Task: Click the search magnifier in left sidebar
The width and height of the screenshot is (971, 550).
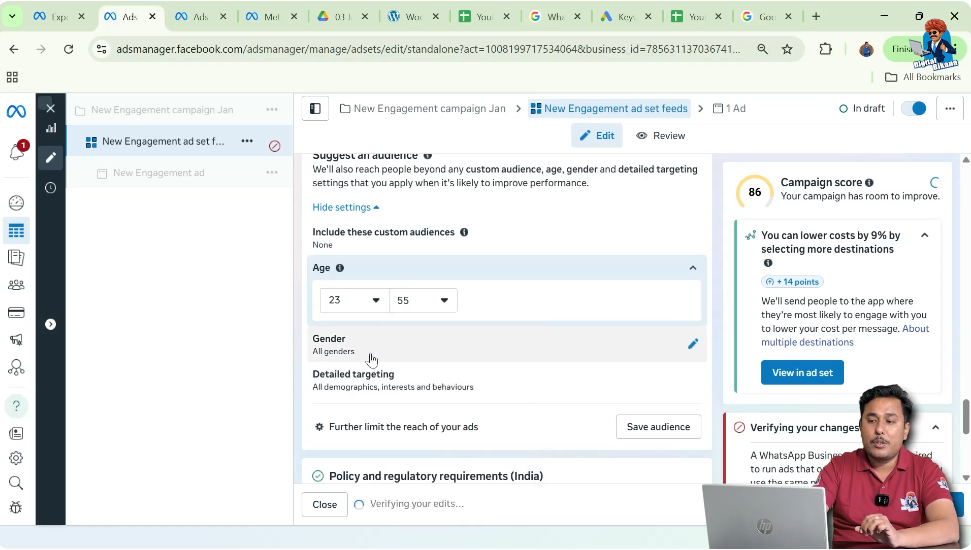Action: point(16,483)
